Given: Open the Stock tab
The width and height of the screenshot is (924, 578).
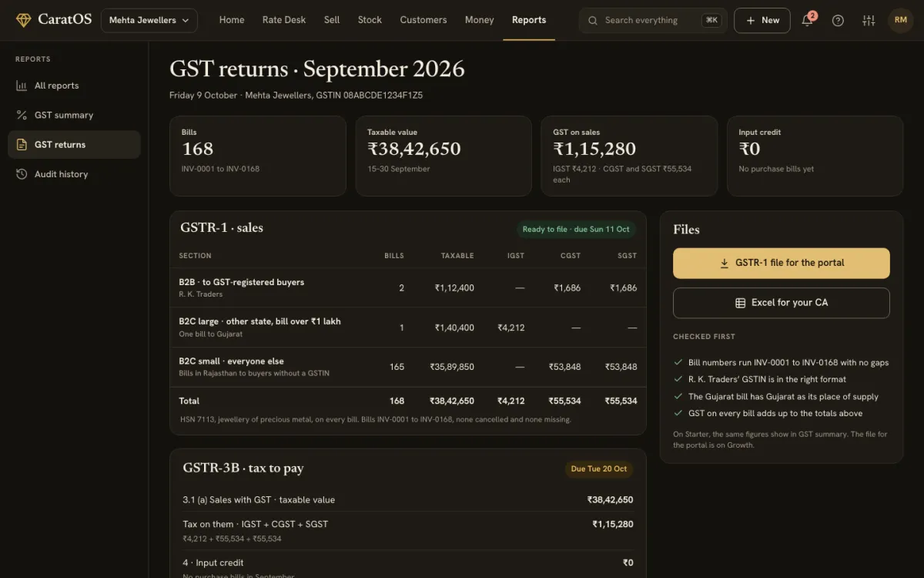Looking at the screenshot, I should point(370,20).
